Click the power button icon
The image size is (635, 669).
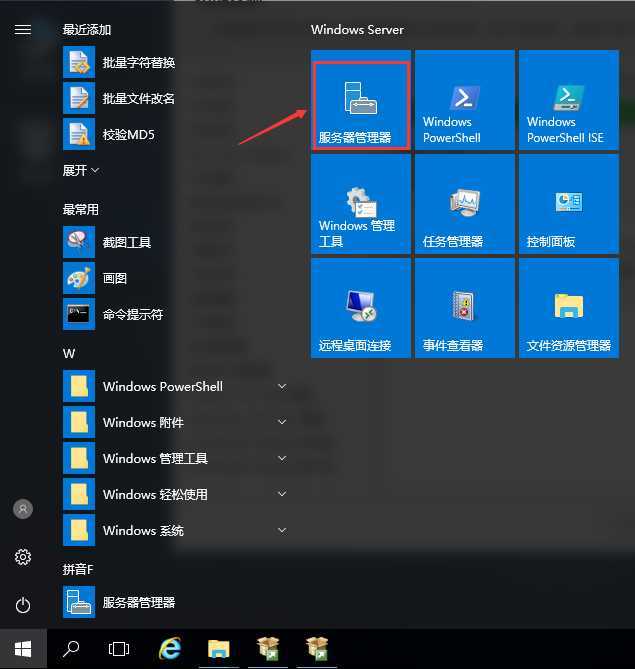point(23,605)
